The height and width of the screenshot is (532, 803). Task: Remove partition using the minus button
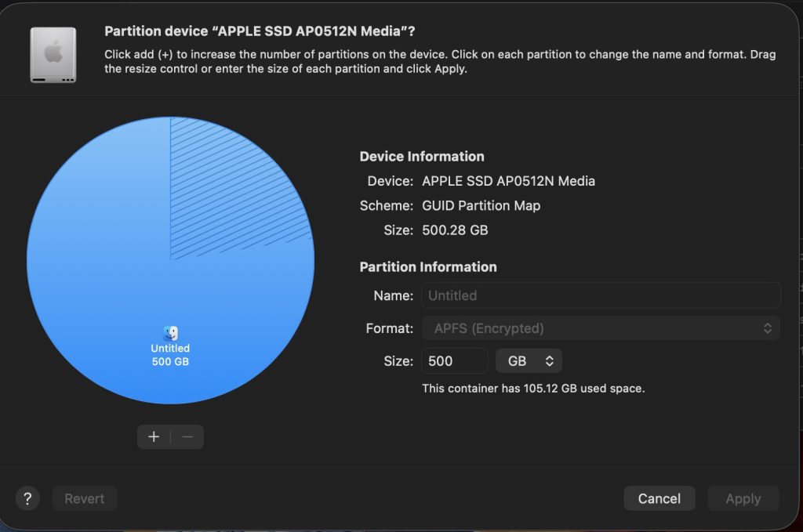coord(187,437)
